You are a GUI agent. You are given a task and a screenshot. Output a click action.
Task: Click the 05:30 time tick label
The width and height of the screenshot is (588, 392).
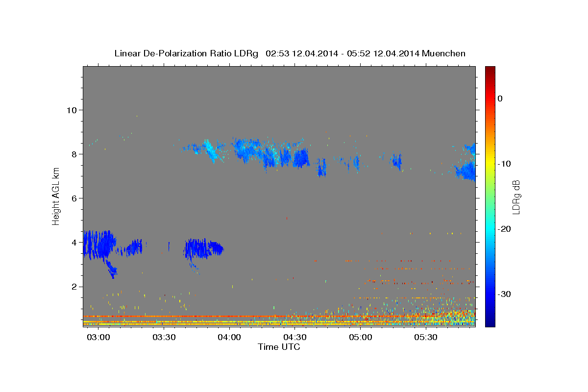(426, 338)
